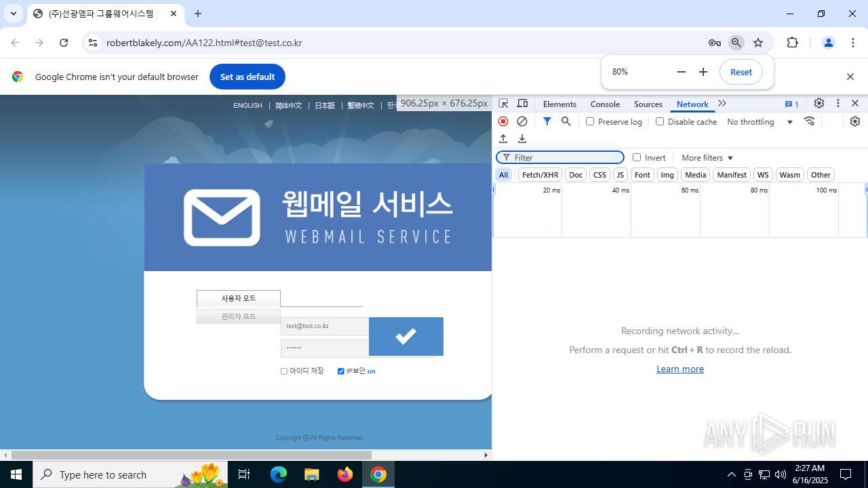Increase zoom with plus button
Image resolution: width=868 pixels, height=488 pixels.
pos(703,72)
